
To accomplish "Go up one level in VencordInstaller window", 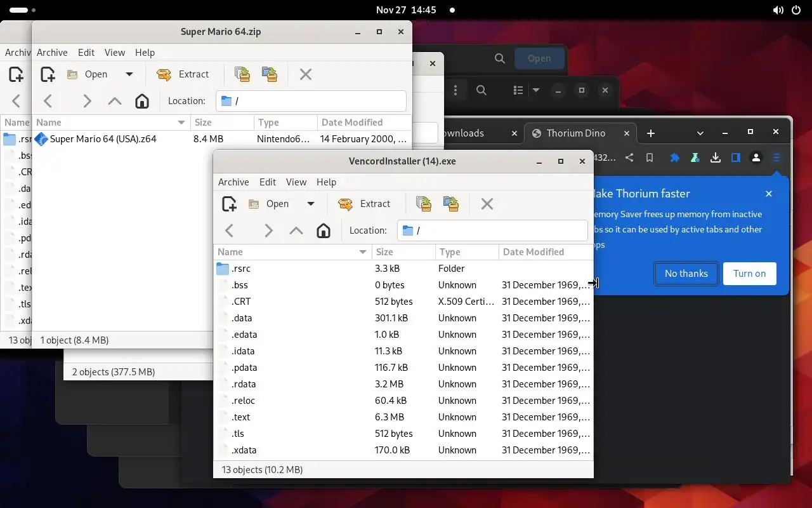I will coord(296,231).
